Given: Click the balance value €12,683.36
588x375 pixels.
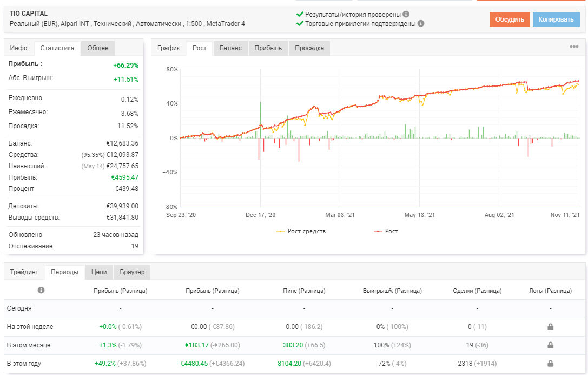Looking at the screenshot, I should 122,143.
